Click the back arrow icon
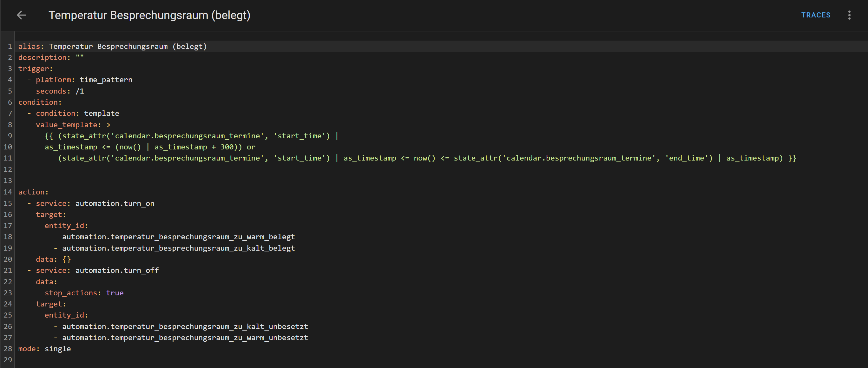868x368 pixels. [x=21, y=15]
